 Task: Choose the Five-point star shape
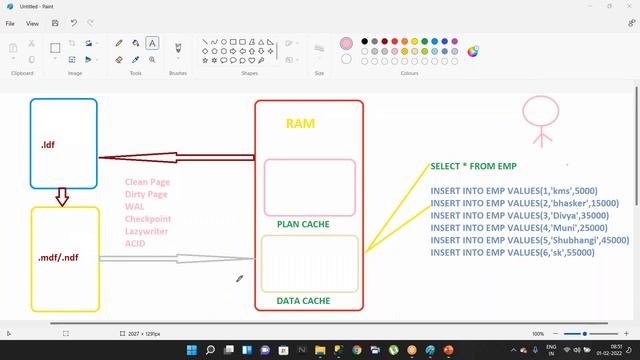coord(205,60)
